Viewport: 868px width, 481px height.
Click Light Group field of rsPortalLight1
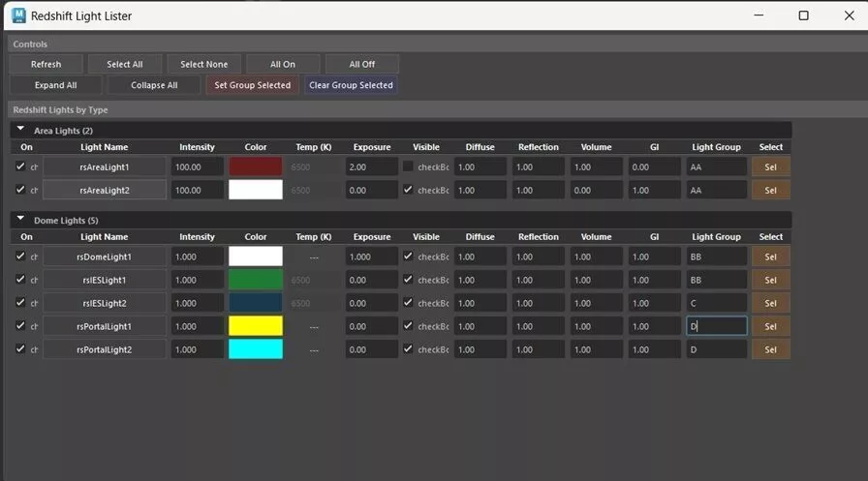pyautogui.click(x=716, y=326)
